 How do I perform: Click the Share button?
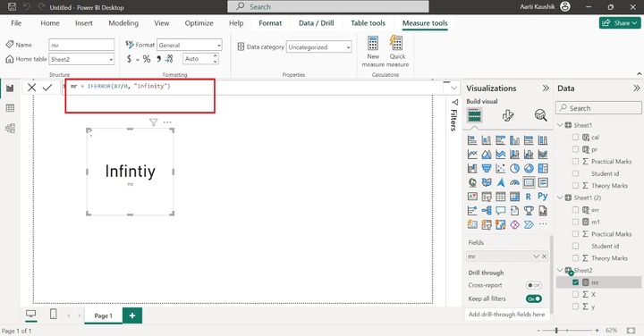[620, 23]
